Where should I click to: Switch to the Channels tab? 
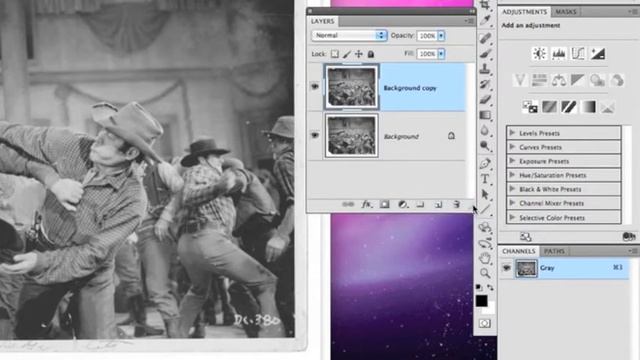(x=518, y=251)
